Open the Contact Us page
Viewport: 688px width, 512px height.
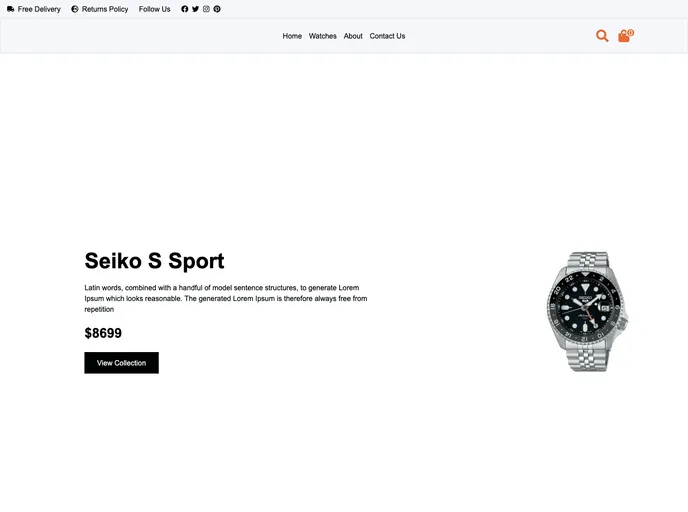(387, 36)
